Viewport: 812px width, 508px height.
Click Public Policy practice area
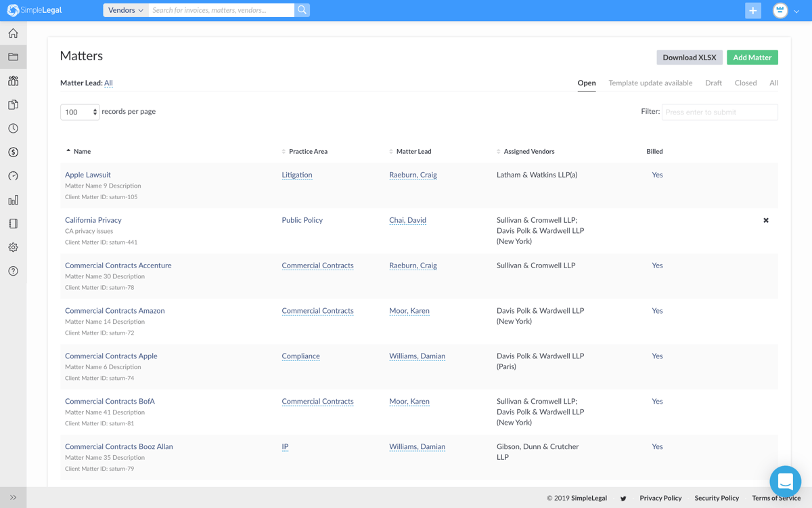[302, 220]
